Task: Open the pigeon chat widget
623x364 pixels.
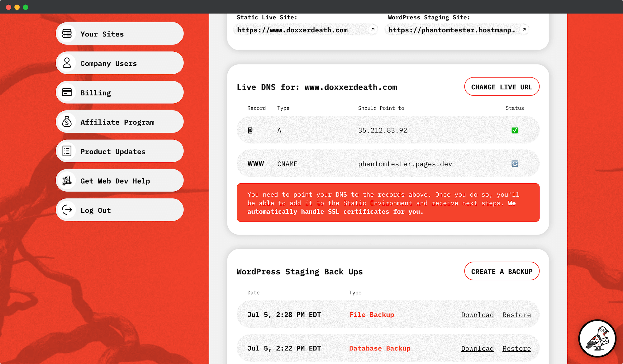Action: [x=597, y=338]
